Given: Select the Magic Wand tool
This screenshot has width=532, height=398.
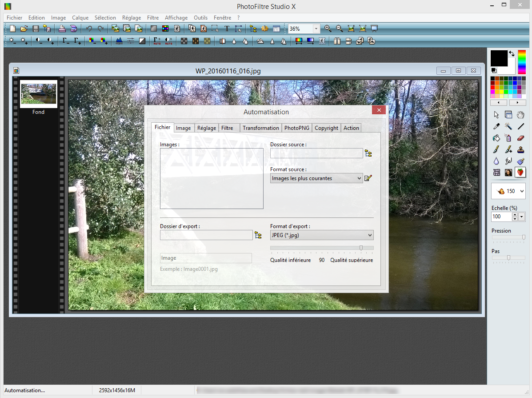Looking at the screenshot, I should 508,127.
